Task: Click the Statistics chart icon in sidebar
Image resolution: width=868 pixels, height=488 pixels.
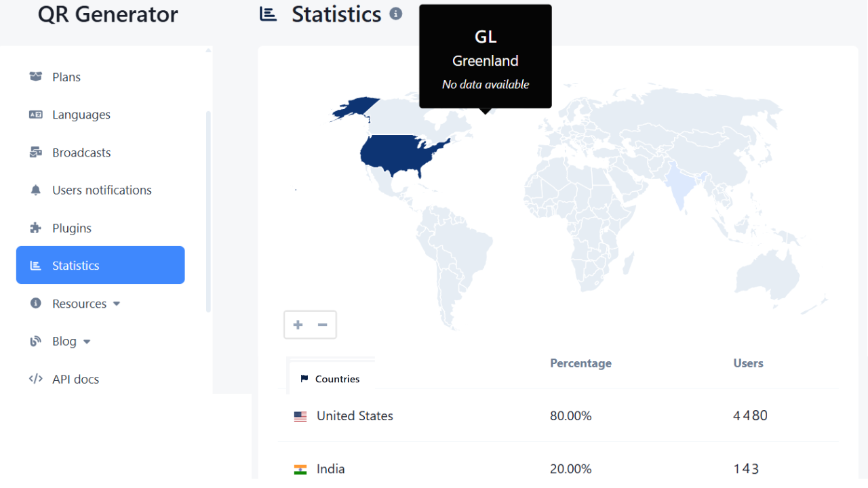Action: pyautogui.click(x=35, y=265)
